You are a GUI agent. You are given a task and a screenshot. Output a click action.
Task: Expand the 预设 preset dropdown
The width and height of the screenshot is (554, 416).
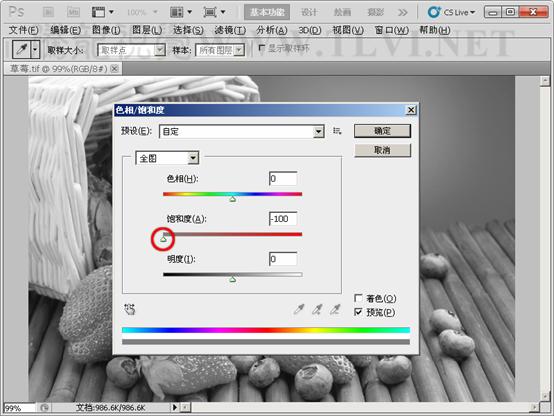(x=318, y=132)
